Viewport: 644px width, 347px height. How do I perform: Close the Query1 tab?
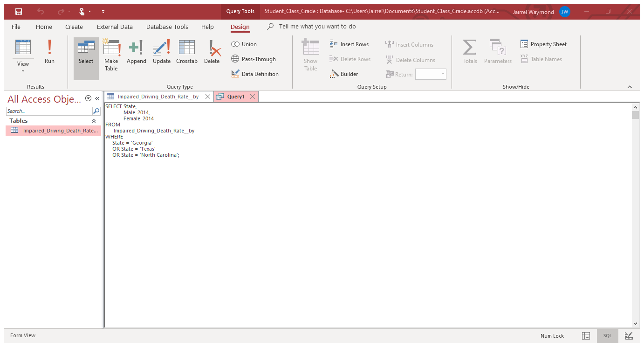coord(253,97)
